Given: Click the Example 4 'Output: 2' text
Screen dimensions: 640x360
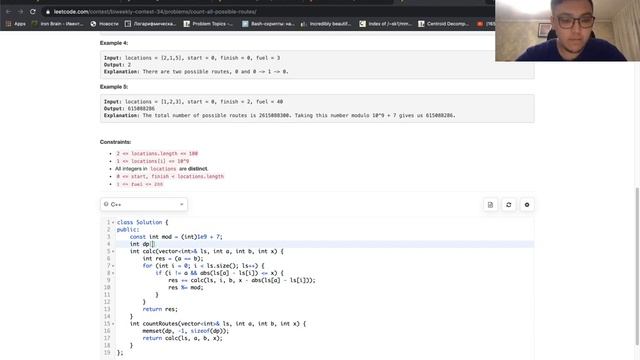Looking at the screenshot, I should pos(118,65).
